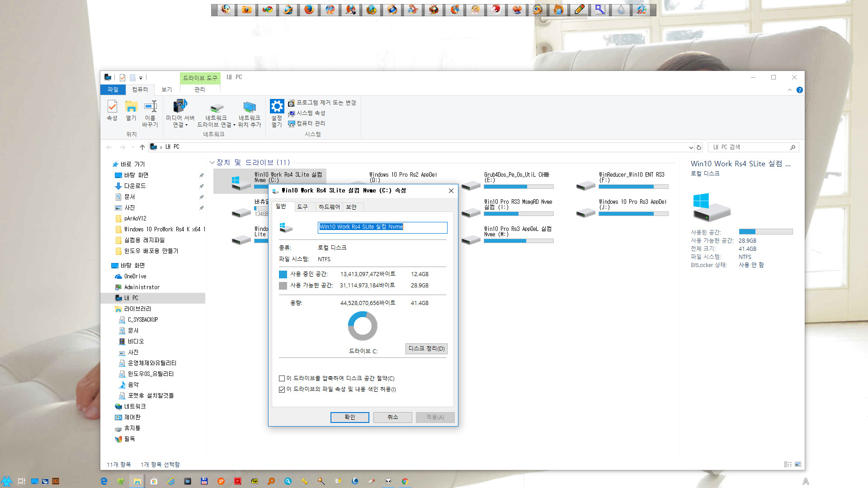This screenshot has width=868, height=488.
Task: Refresh the address bar location
Action: click(699, 147)
